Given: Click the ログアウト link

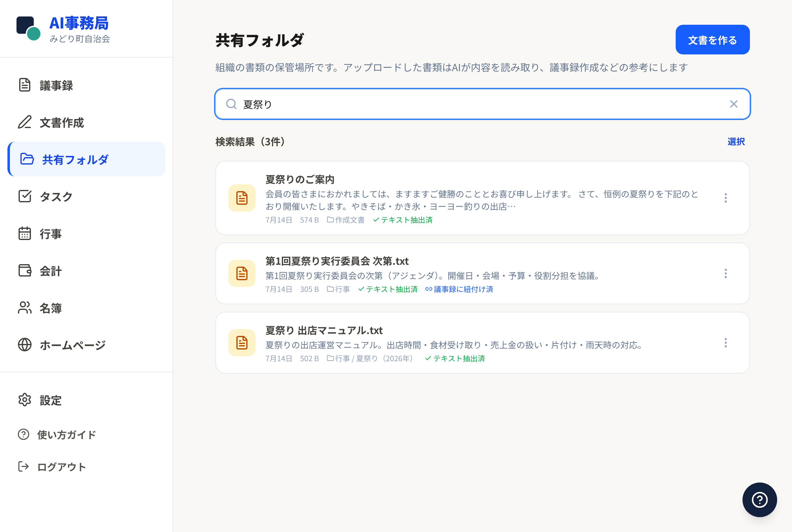Looking at the screenshot, I should point(86,466).
